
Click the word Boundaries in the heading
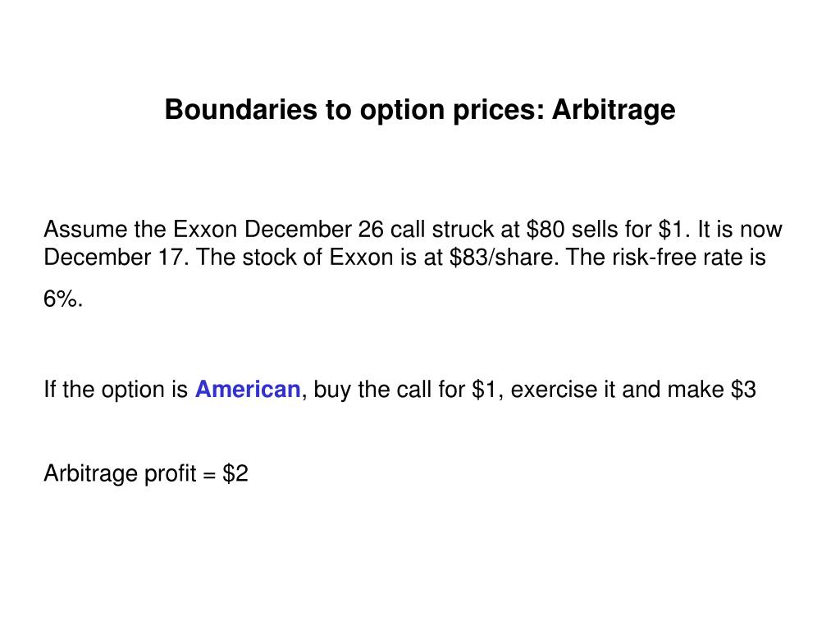coord(241,110)
